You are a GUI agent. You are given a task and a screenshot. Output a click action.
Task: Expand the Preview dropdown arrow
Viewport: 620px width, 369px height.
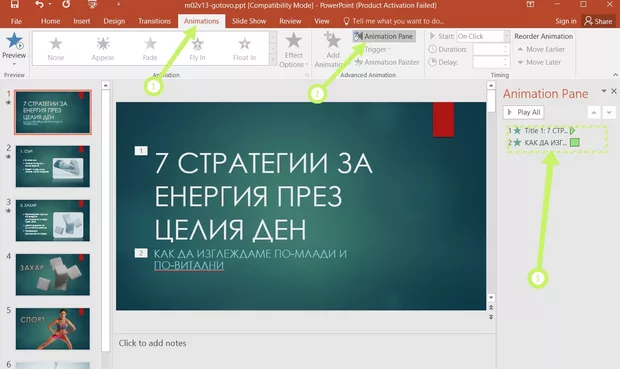pyautogui.click(x=14, y=64)
